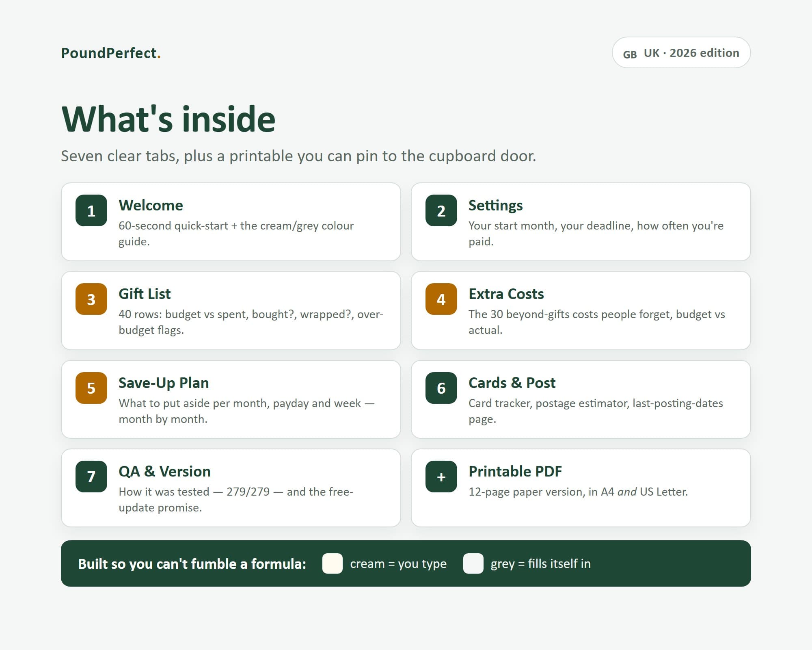This screenshot has width=812, height=650.
Task: Open the Save-Up Plan heading
Action: [164, 383]
